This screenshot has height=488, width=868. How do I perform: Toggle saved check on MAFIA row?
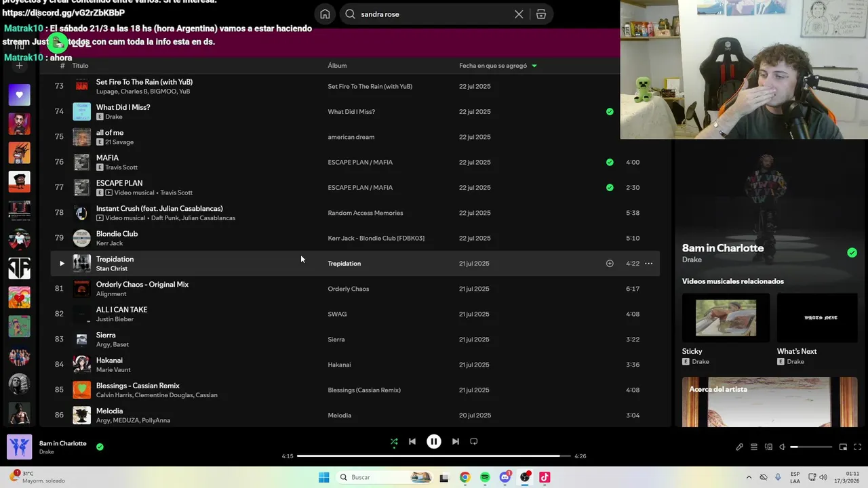tap(610, 163)
